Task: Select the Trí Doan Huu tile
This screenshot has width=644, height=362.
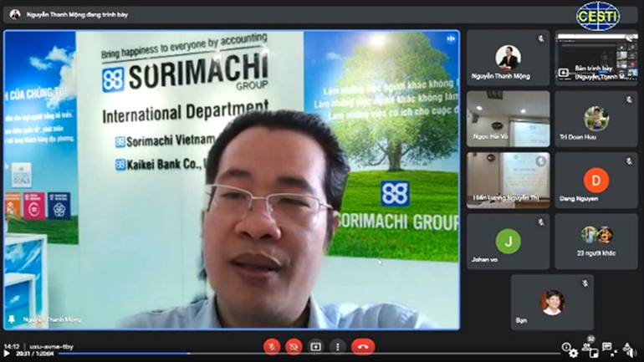Action: 596,119
